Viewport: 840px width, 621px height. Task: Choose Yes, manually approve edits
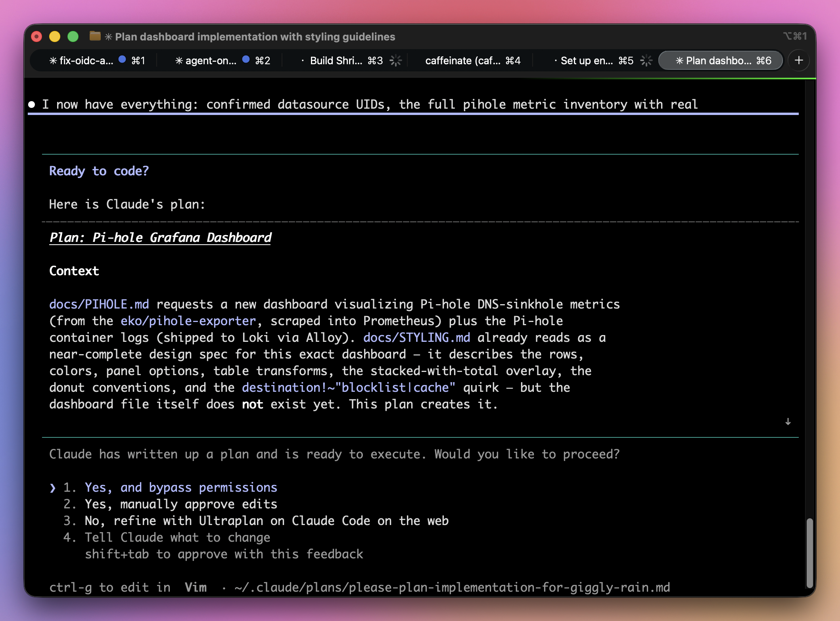[x=181, y=504]
